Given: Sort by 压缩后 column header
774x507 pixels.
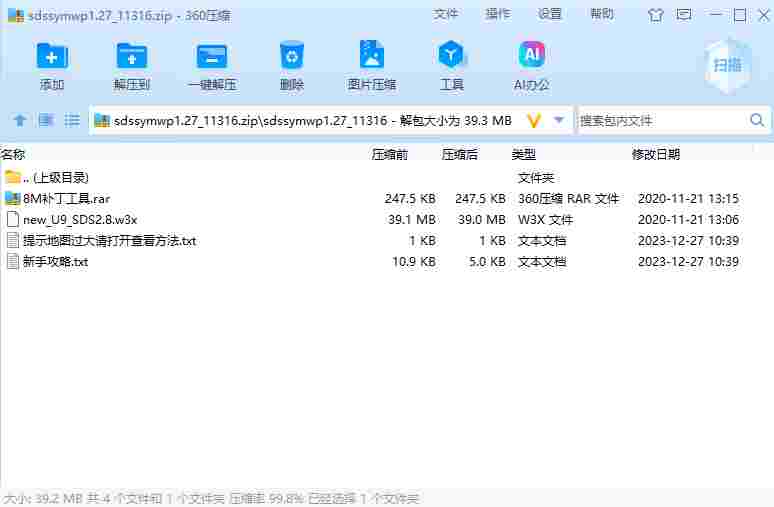Looking at the screenshot, I should (460, 155).
